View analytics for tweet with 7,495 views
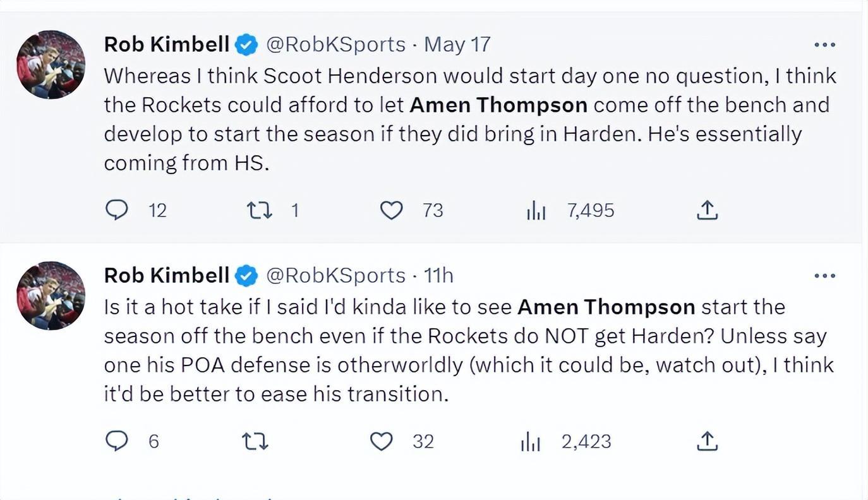 (536, 210)
